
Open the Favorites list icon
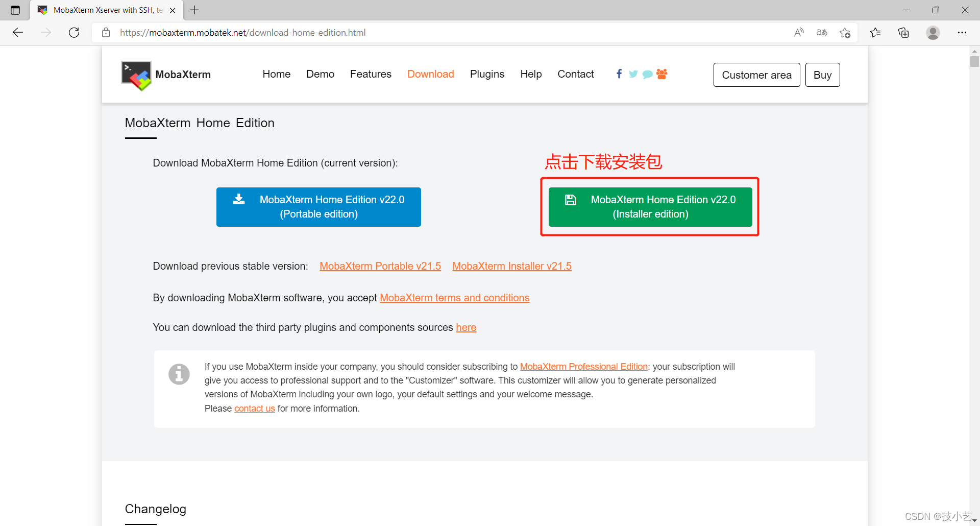click(875, 33)
